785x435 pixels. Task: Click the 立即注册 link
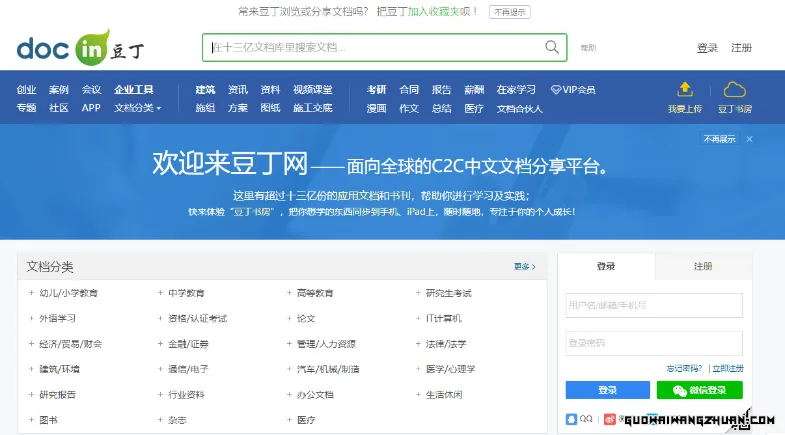point(728,368)
